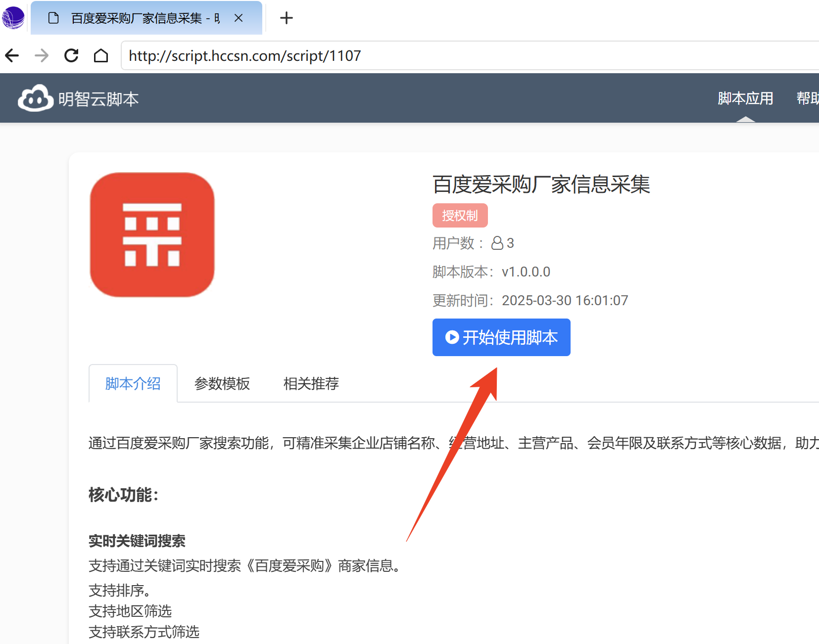Image resolution: width=819 pixels, height=644 pixels.
Task: Click the line 支持地区筛选
Action: tap(130, 611)
